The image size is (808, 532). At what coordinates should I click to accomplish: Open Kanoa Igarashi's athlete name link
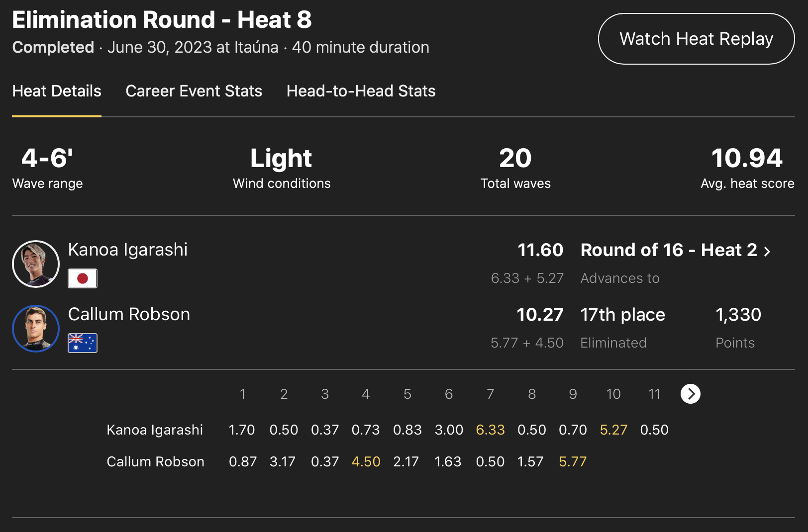(128, 250)
